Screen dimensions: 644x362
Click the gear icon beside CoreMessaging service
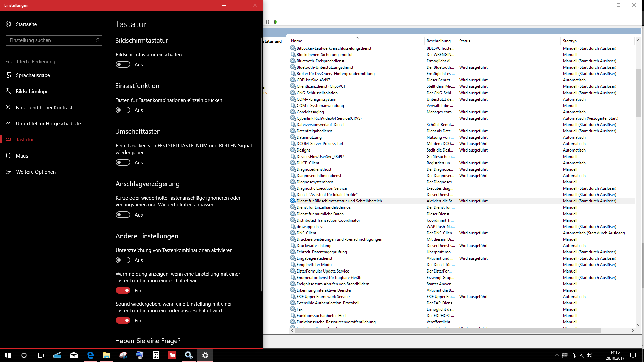pyautogui.click(x=293, y=112)
